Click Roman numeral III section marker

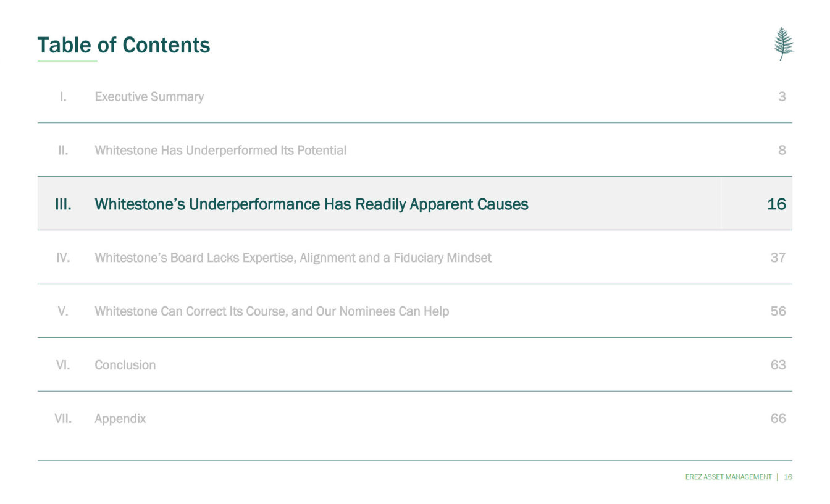(x=63, y=204)
